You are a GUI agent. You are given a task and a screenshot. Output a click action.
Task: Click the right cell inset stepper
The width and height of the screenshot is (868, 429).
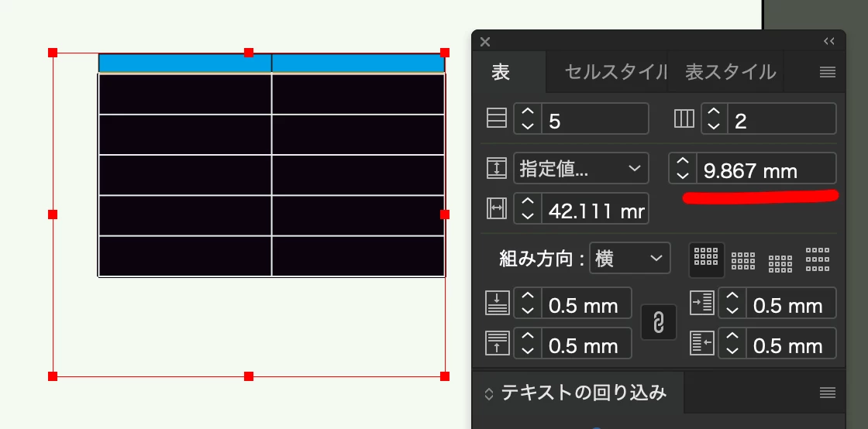(733, 343)
